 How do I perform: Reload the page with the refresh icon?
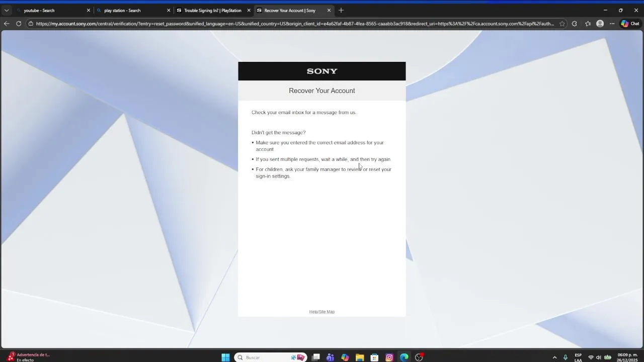click(19, 24)
